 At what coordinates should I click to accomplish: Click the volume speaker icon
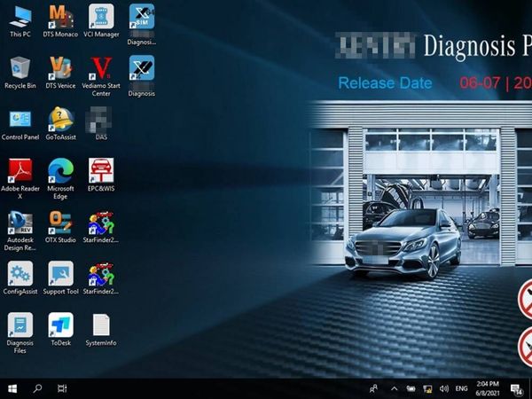click(x=444, y=389)
